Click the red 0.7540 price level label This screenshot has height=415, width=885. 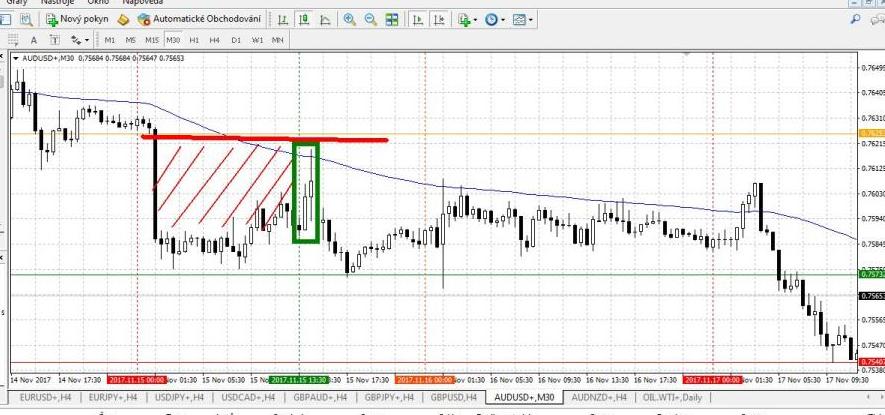coord(871,362)
